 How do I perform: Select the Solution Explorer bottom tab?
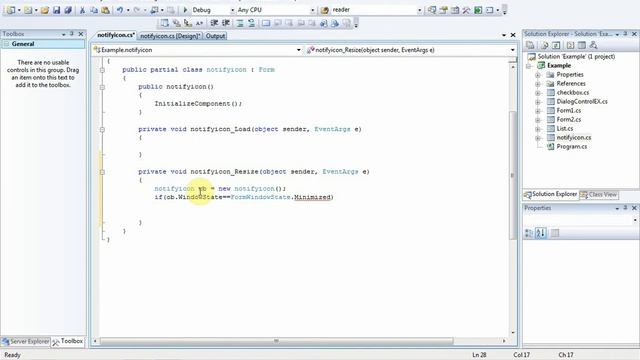[551, 194]
